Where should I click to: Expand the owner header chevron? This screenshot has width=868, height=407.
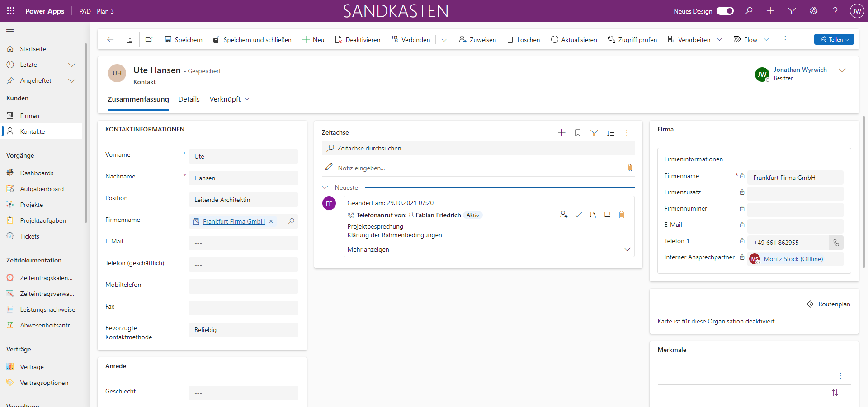point(842,70)
